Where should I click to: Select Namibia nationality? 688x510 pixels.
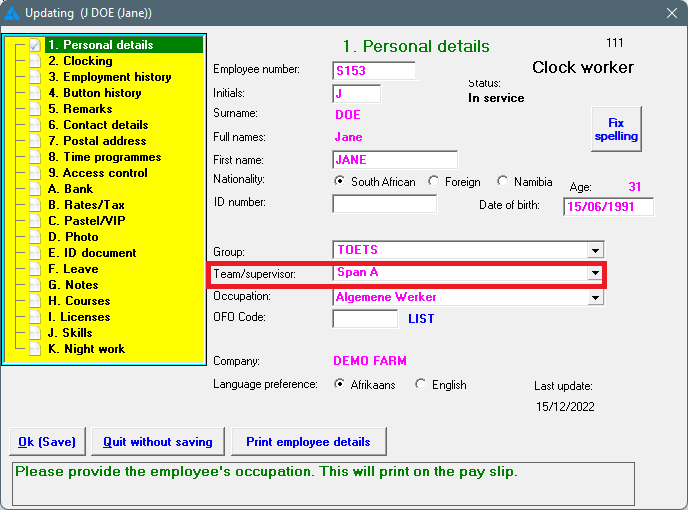pyautogui.click(x=502, y=181)
